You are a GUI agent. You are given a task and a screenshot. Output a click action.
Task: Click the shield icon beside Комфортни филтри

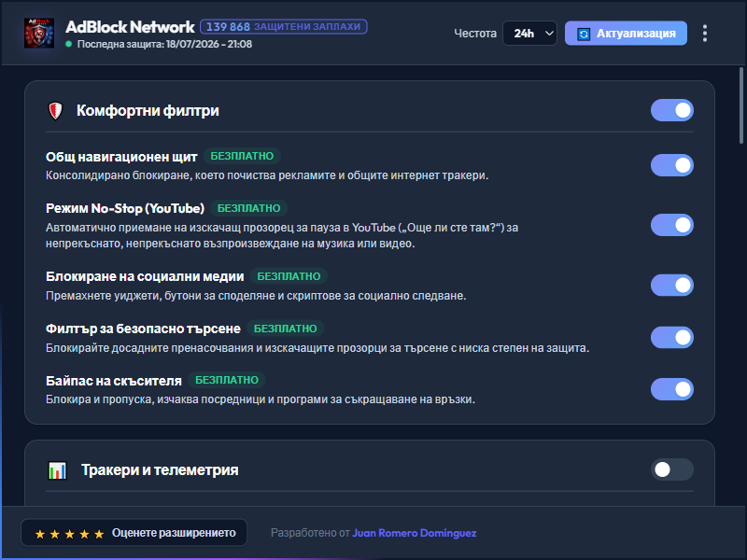(56, 111)
